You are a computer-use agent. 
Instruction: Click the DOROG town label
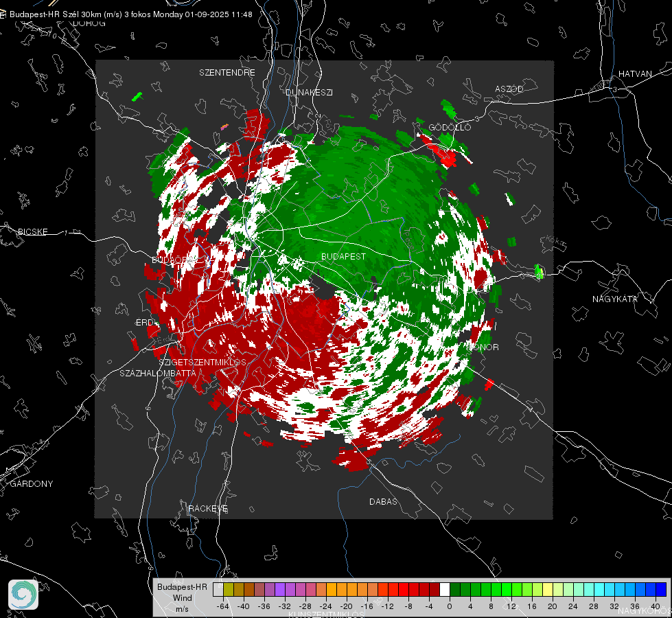89,23
